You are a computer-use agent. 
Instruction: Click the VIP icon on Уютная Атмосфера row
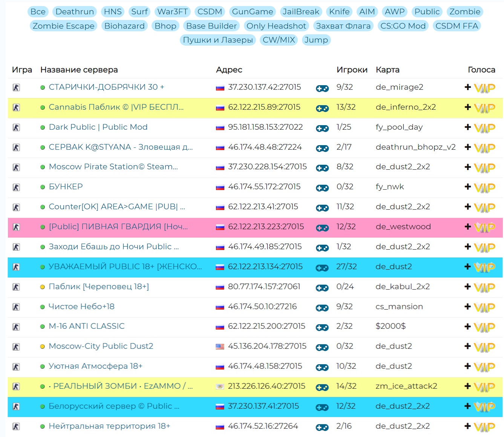(x=484, y=367)
